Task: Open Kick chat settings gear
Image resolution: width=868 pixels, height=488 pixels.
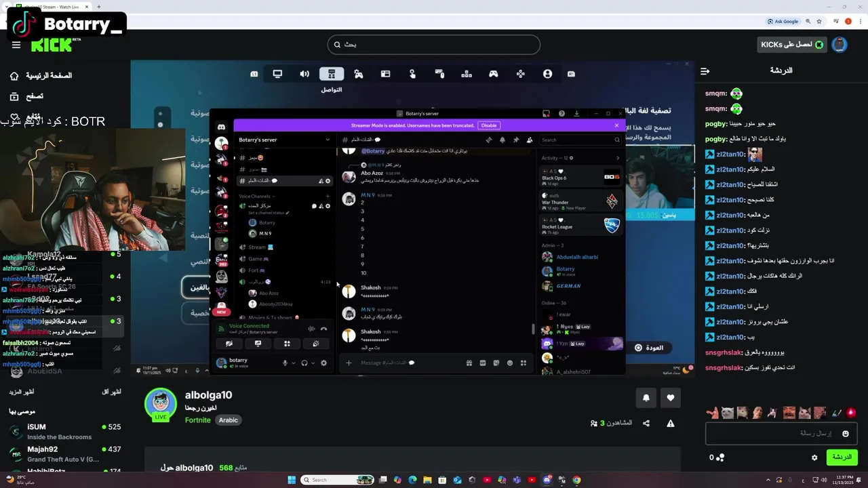Action: [814, 457]
